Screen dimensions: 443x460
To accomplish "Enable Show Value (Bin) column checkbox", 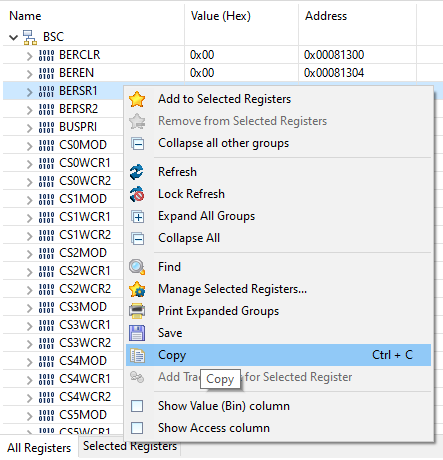I will pos(137,406).
